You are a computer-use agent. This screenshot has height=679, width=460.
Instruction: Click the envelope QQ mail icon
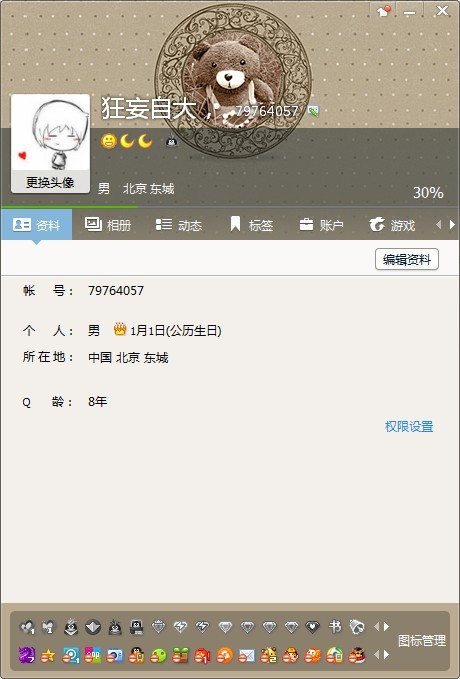point(247,656)
